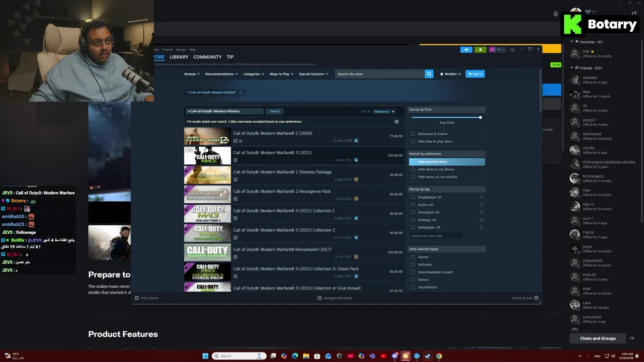Expand the Recommendations dropdown
The height and width of the screenshot is (362, 644).
click(221, 74)
